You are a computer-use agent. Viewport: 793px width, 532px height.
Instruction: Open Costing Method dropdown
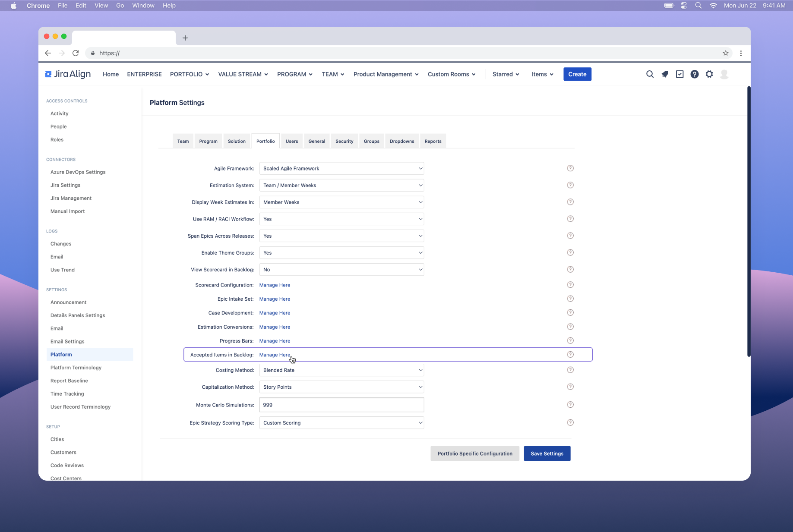pos(341,370)
